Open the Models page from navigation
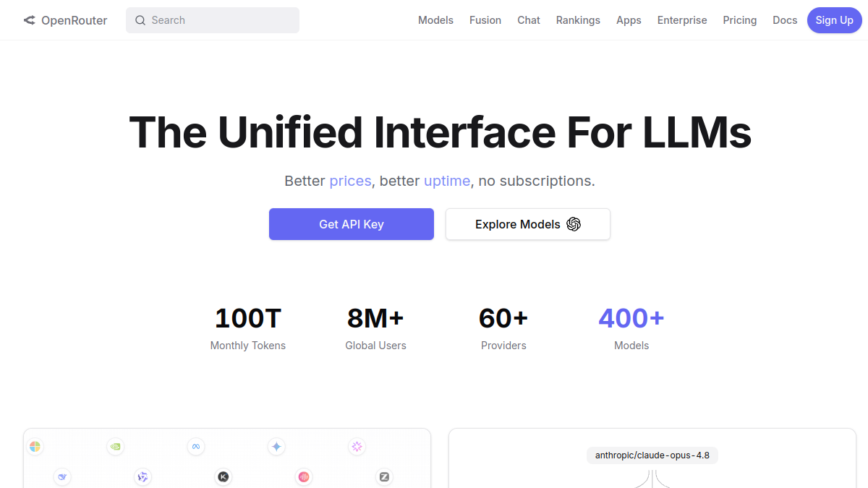This screenshot has height=488, width=868. 435,20
